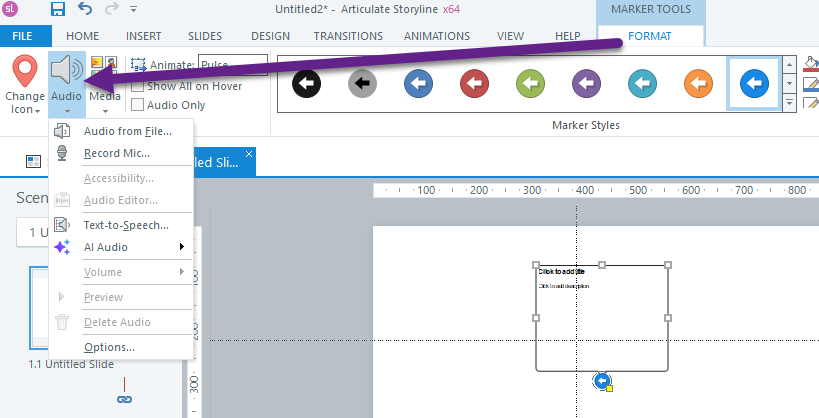The image size is (819, 418).
Task: Tick the Audio Only checkbox
Action: pyautogui.click(x=138, y=105)
